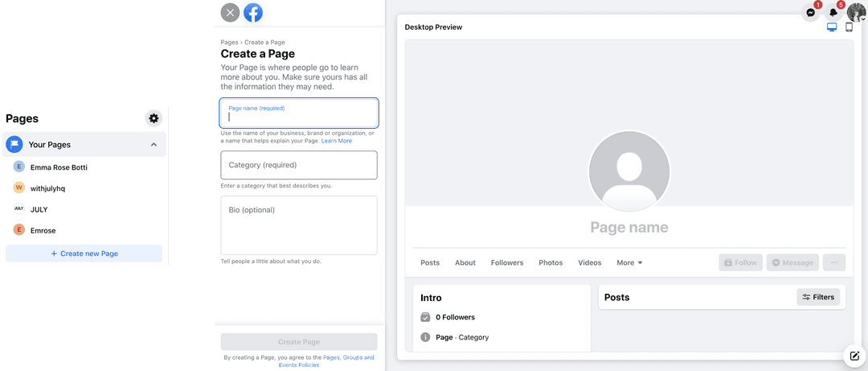Focus the Page name field

click(x=299, y=113)
